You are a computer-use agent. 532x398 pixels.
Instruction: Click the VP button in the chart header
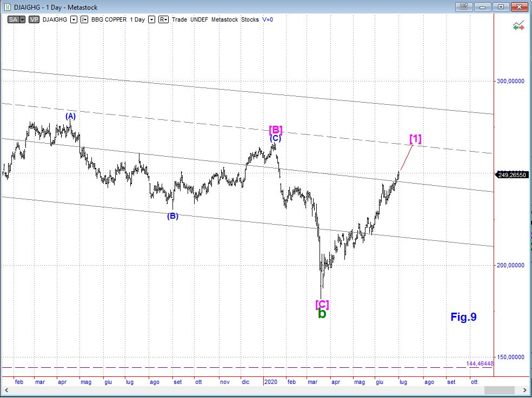tap(34, 19)
